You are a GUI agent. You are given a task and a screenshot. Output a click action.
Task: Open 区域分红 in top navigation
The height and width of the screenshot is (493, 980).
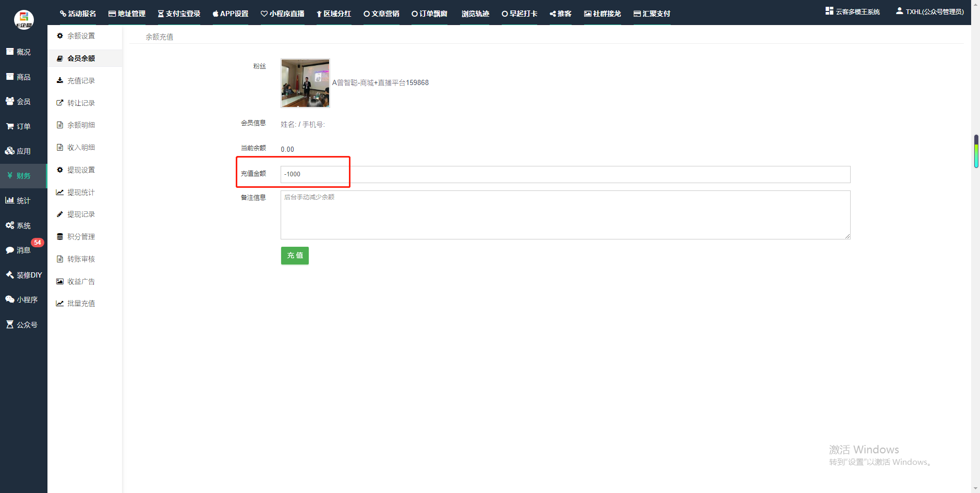(x=334, y=14)
